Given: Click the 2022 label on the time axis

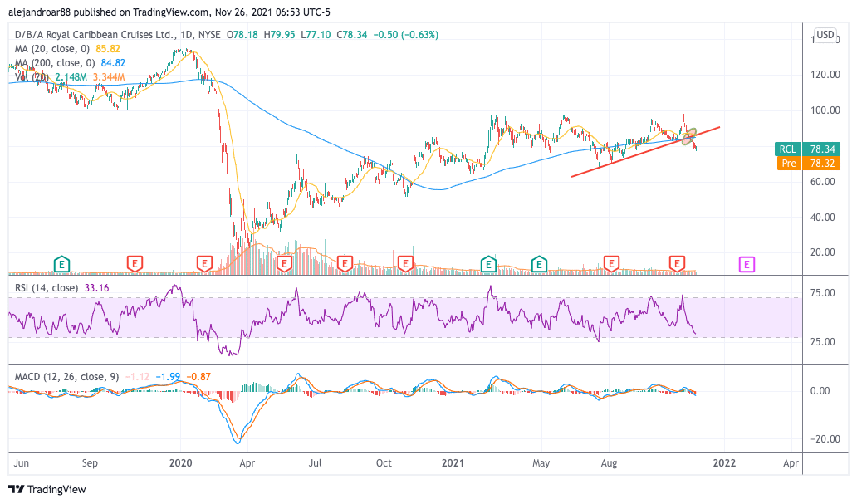Looking at the screenshot, I should click(x=724, y=463).
